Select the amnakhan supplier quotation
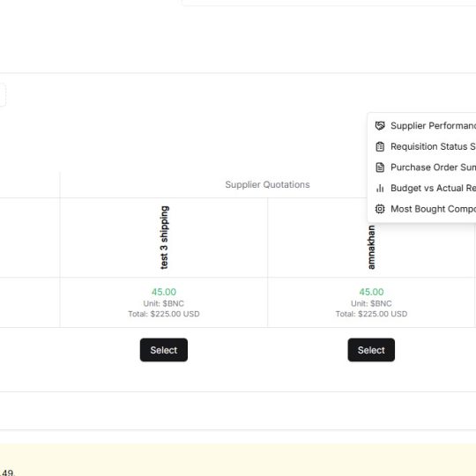The width and height of the screenshot is (476, 476). 371,350
